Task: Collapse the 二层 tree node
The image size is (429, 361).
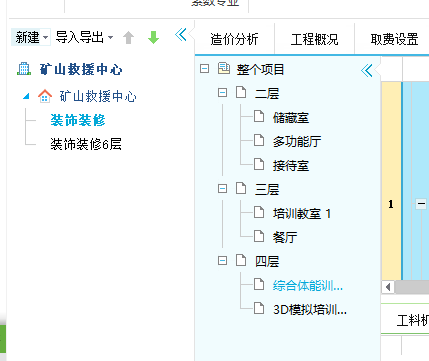Action: [222, 92]
